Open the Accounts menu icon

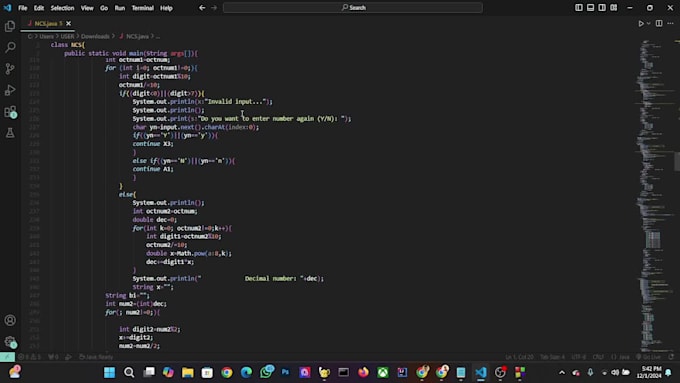point(10,320)
